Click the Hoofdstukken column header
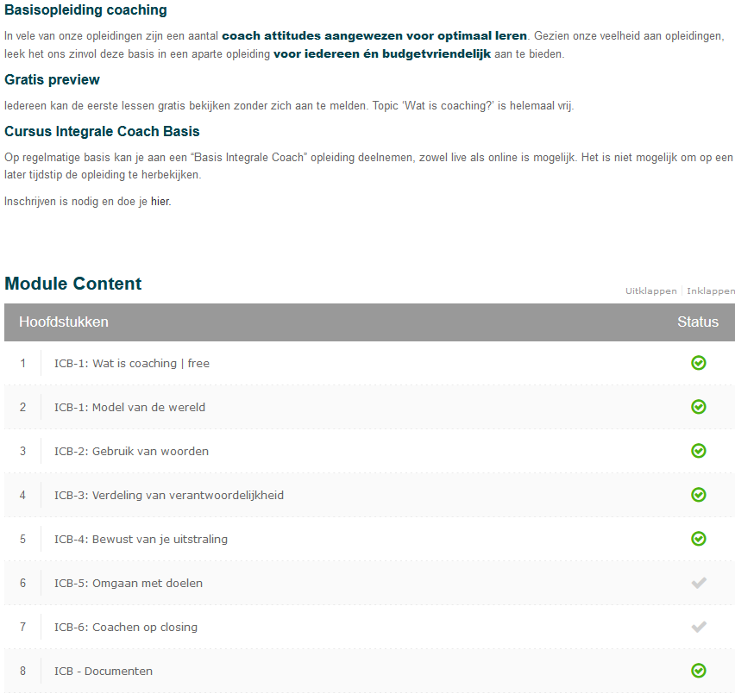This screenshot has height=700, width=735. tap(64, 322)
